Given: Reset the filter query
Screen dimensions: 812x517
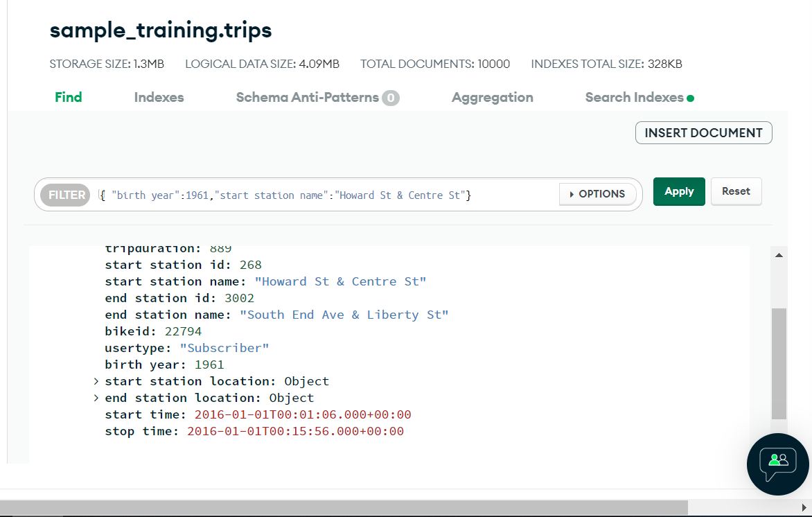Looking at the screenshot, I should click(x=736, y=191).
